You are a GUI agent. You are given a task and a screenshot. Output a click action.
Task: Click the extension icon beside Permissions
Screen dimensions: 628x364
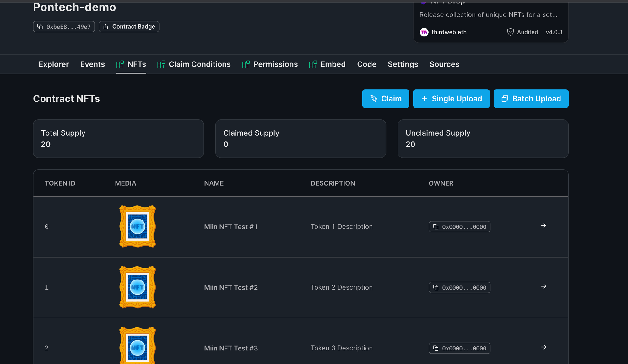tap(246, 64)
